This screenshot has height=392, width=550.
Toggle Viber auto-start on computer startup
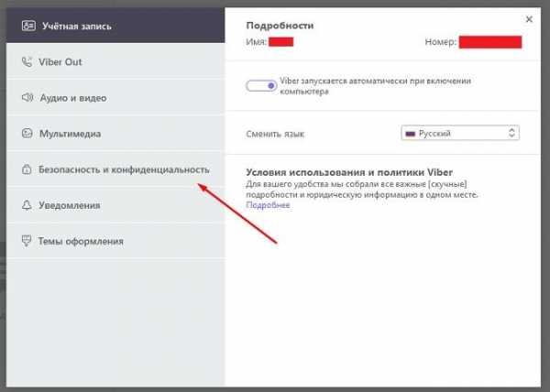click(261, 86)
